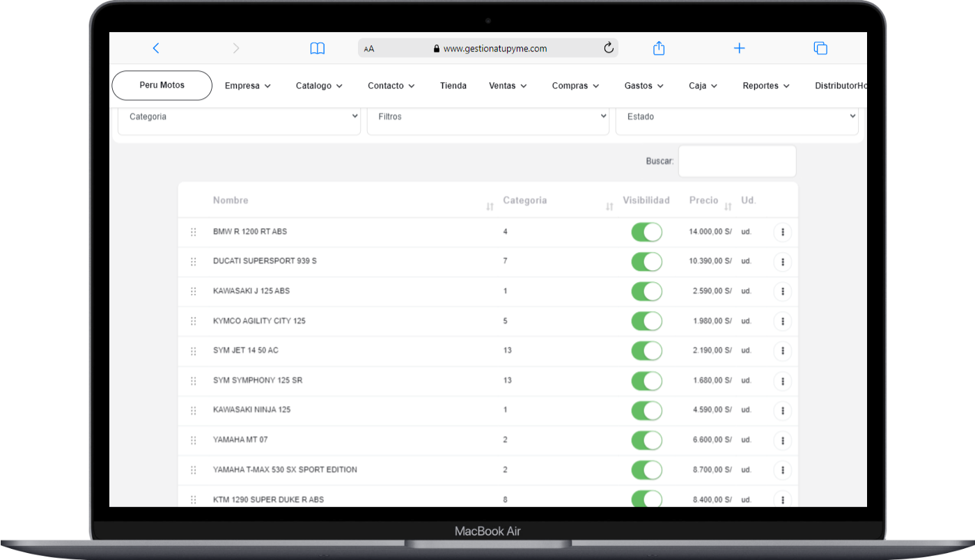Viewport: 975px width, 560px height.
Task: Toggle visibility of YAMAHA MT 07
Action: coord(646,440)
